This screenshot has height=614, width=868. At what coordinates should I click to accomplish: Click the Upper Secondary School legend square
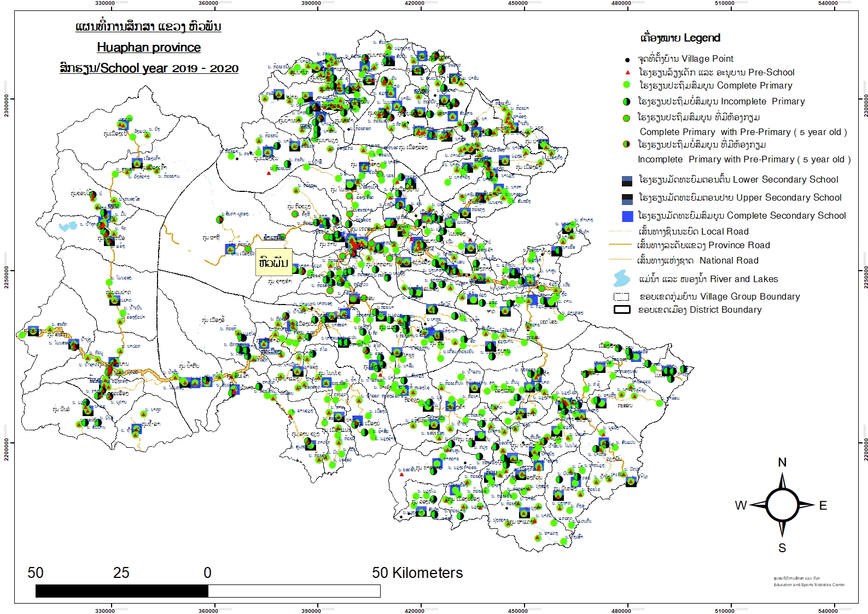[x=627, y=198]
